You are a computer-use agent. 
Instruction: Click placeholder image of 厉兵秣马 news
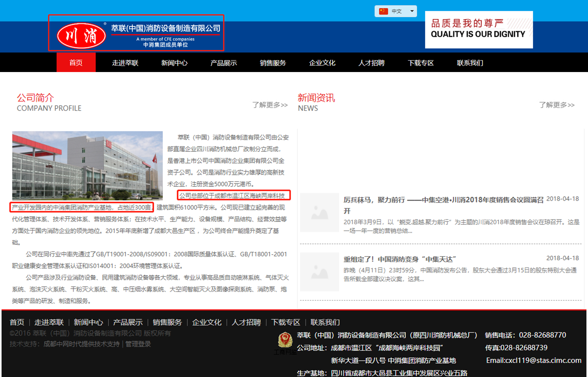tap(319, 212)
